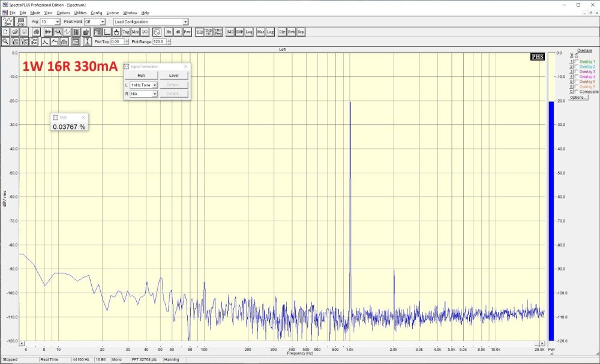Viewport: 600px width, 364px height.
Task: Open the Utilities menu
Action: pos(80,13)
